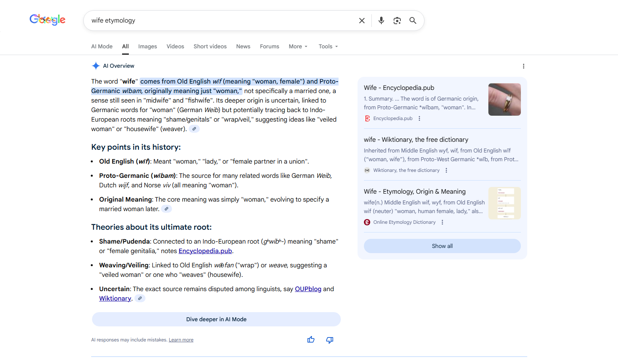Viewport: 618px width, 364px height.
Task: Give thumbs down to AI Overview
Action: (330, 340)
